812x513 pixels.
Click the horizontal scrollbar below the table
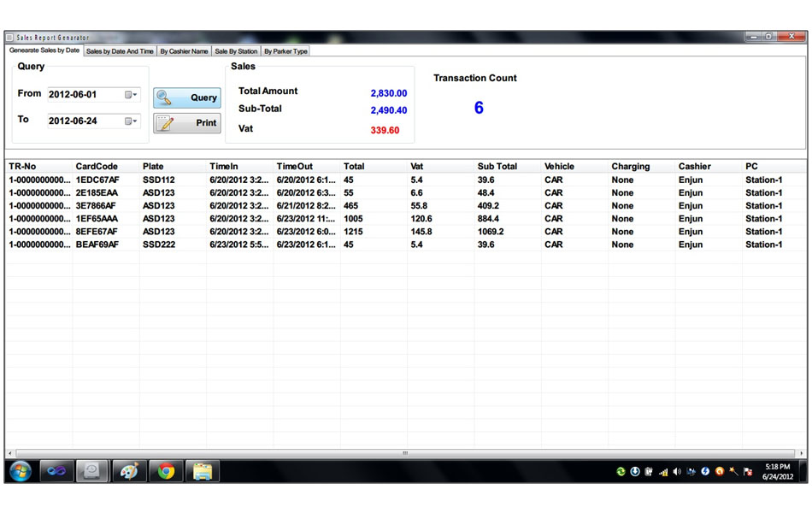click(405, 453)
